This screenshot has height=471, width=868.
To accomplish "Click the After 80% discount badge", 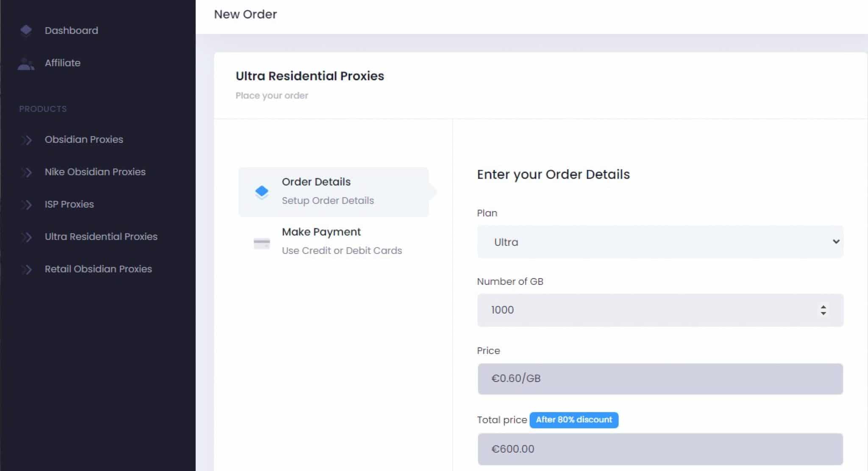I will point(574,420).
